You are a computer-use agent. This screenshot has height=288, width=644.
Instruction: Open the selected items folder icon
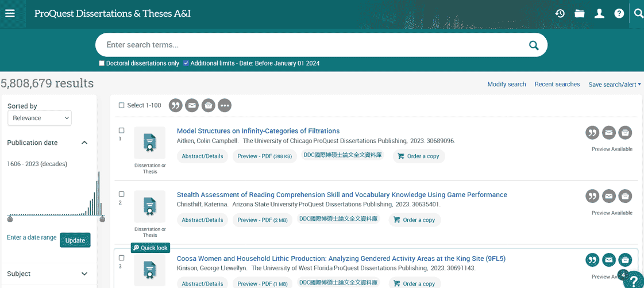580,14
